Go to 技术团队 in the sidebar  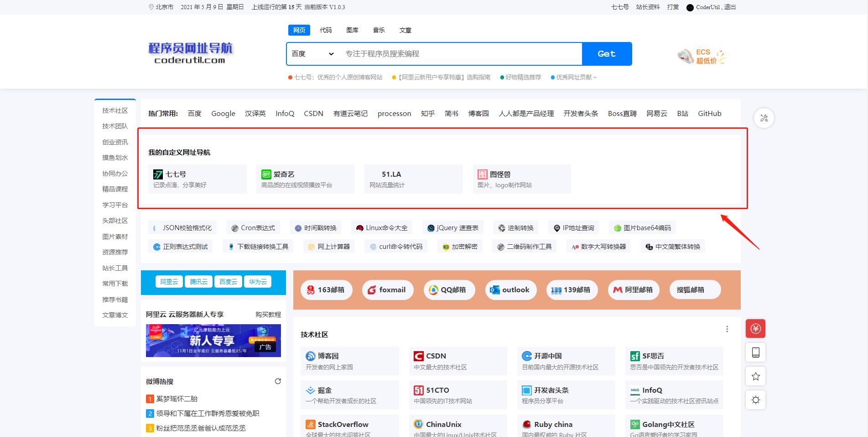point(115,126)
